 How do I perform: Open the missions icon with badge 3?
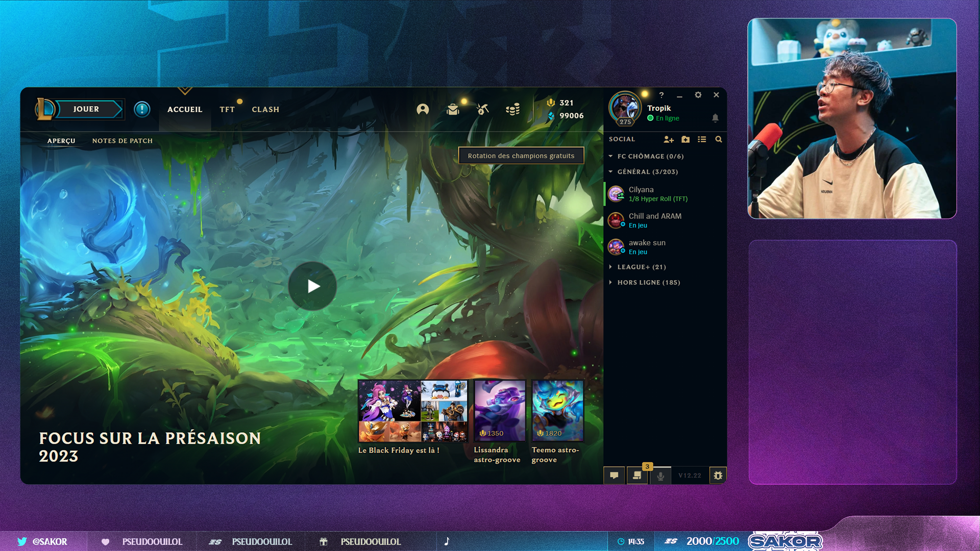637,475
